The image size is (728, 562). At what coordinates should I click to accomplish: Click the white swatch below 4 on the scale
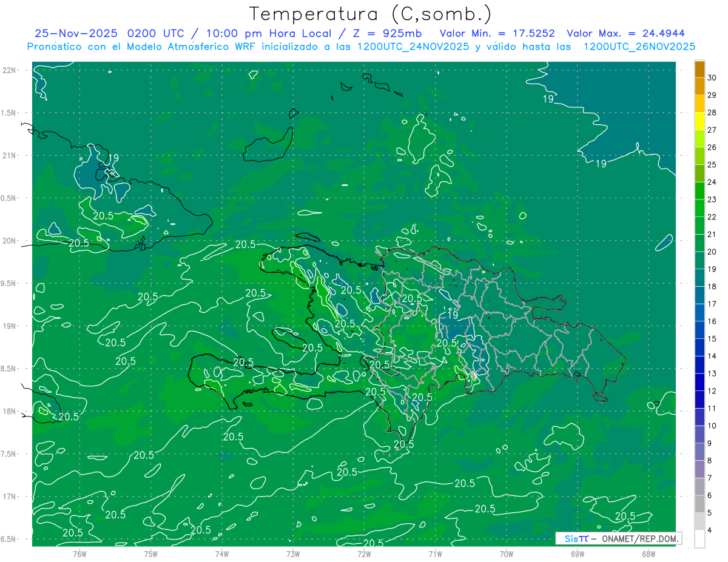point(699,539)
